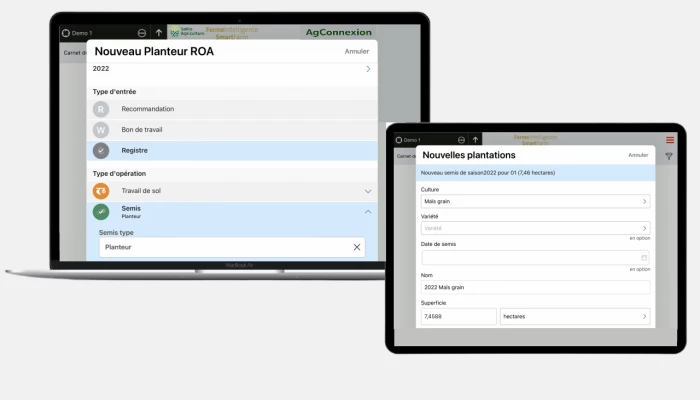The image size is (700, 400).
Task: Open the Variété dropdown field
Action: pos(535,228)
